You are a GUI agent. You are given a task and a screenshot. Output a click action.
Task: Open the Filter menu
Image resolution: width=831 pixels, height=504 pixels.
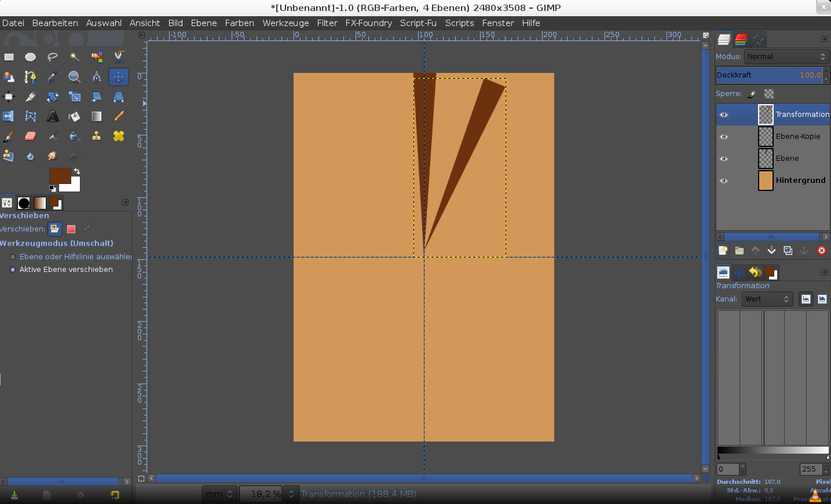(x=327, y=23)
